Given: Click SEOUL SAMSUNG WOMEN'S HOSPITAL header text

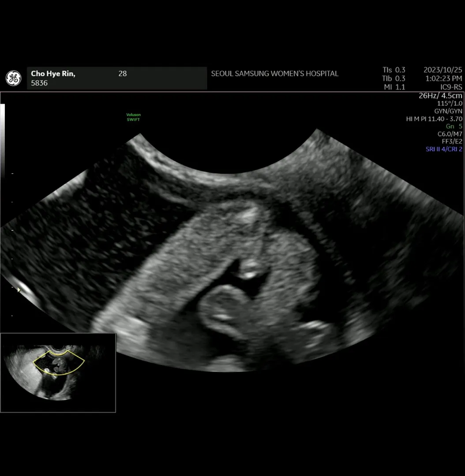Looking at the screenshot, I should (275, 74).
